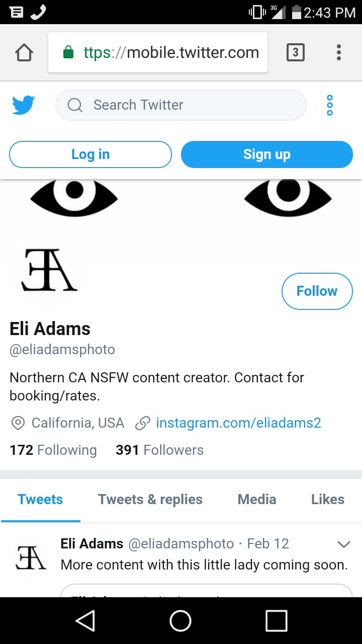Screen dimensions: 362x644
Task: Tap the Android home circle button
Action: click(x=180, y=621)
